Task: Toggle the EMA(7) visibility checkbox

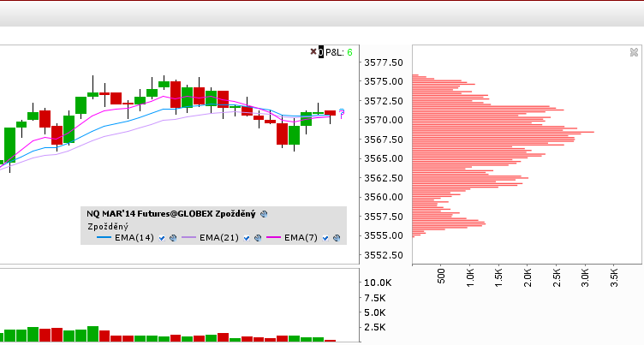Action: click(x=325, y=238)
